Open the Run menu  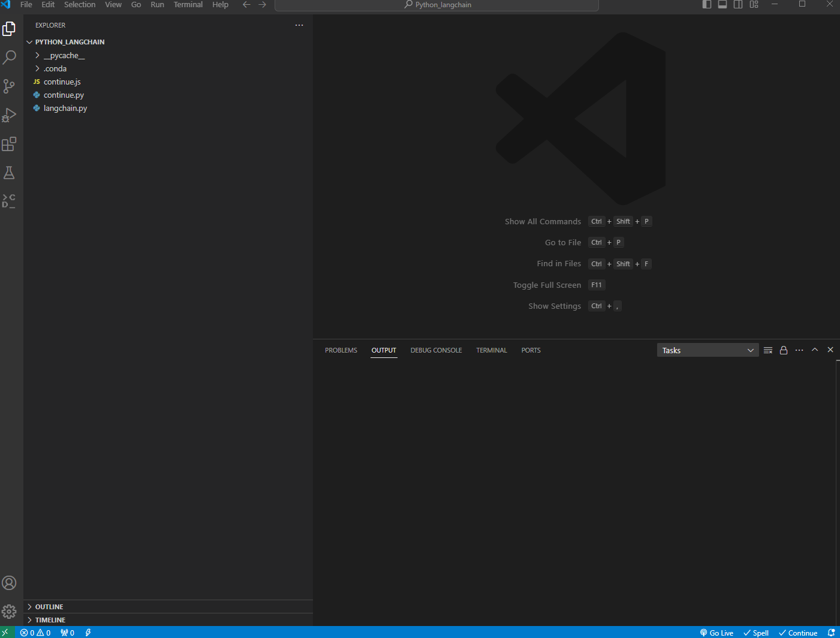point(157,4)
